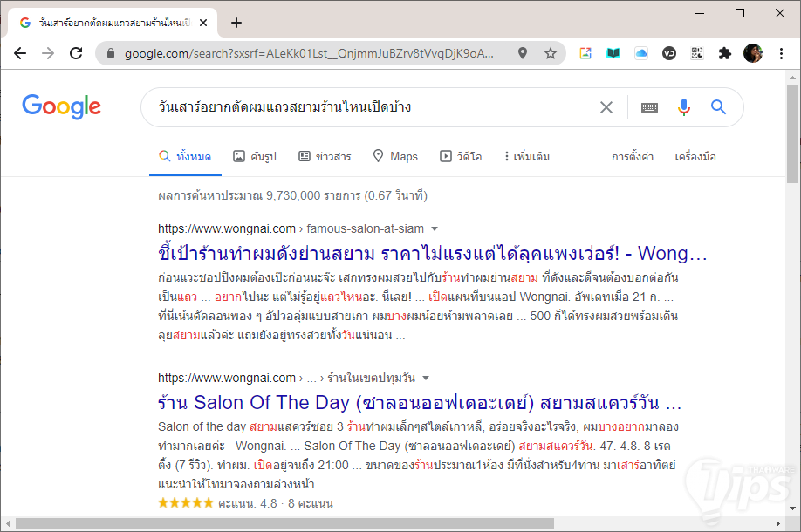Open the ชี้เป้าร้านทำผมดังย่านสยาม result title
This screenshot has height=532, width=801.
(432, 253)
